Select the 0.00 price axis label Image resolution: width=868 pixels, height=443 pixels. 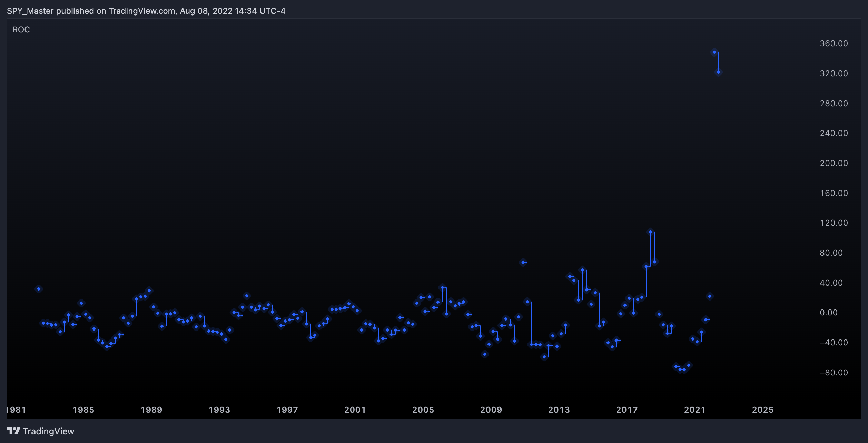coord(829,313)
